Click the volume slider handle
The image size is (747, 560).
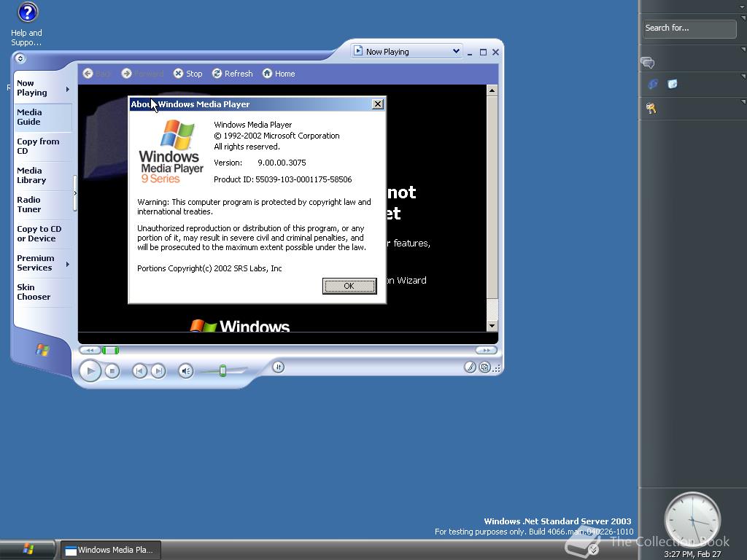222,370
